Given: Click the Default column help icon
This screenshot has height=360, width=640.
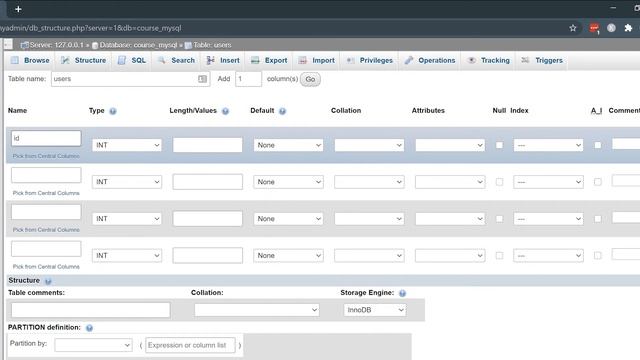Looking at the screenshot, I should (x=282, y=111).
